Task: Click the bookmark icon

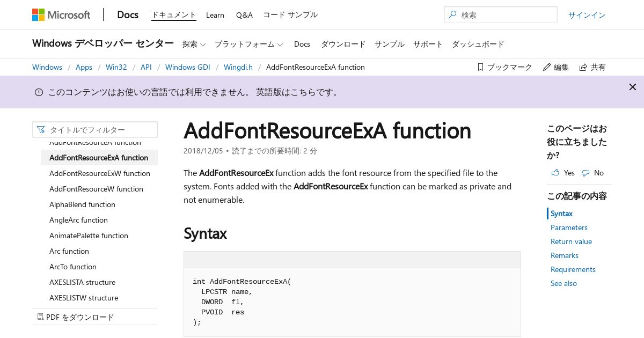Action: point(480,67)
